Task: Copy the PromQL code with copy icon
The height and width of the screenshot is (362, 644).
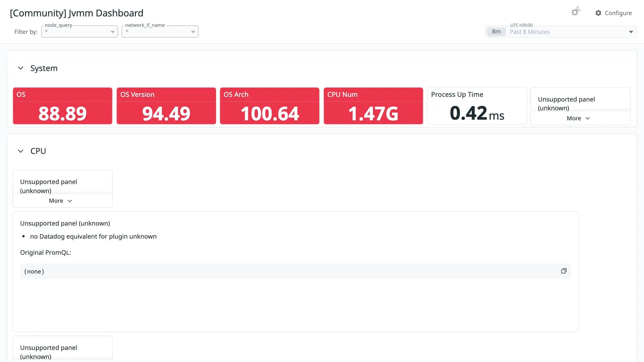Action: [x=564, y=271]
